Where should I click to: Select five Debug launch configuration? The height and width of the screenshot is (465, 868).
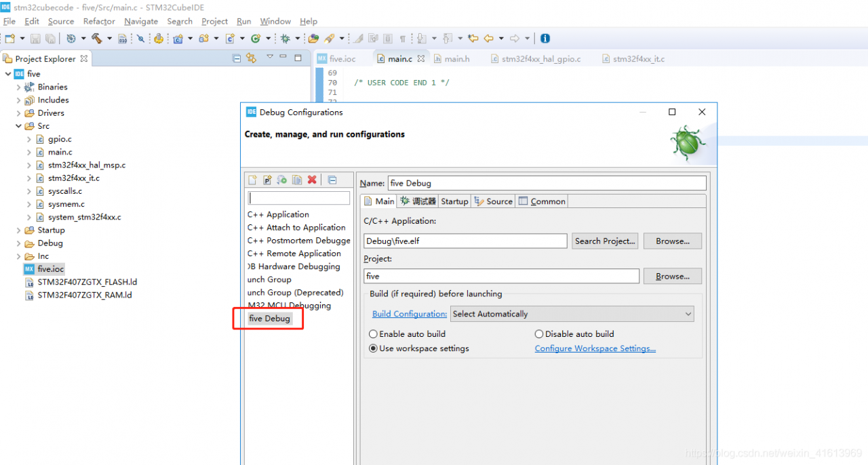click(x=270, y=319)
